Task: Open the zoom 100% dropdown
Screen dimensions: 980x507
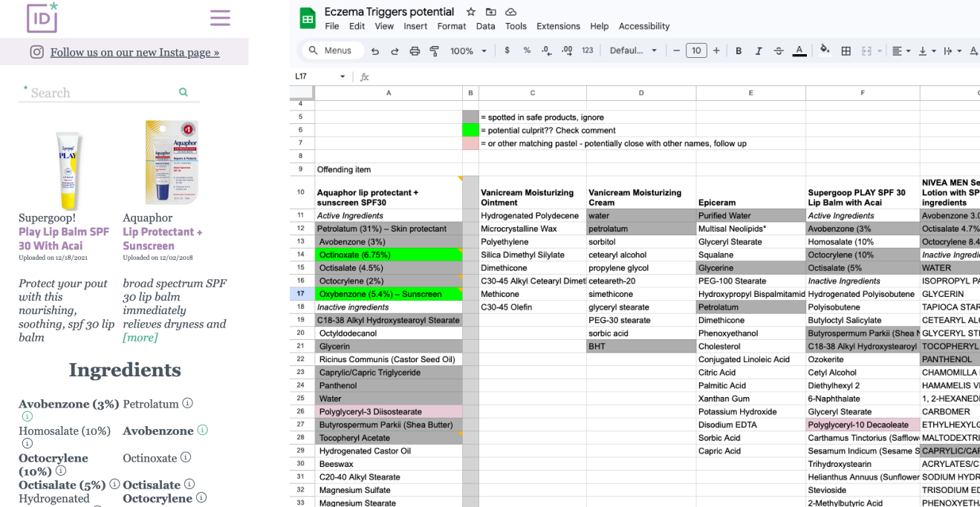Action: (x=468, y=50)
